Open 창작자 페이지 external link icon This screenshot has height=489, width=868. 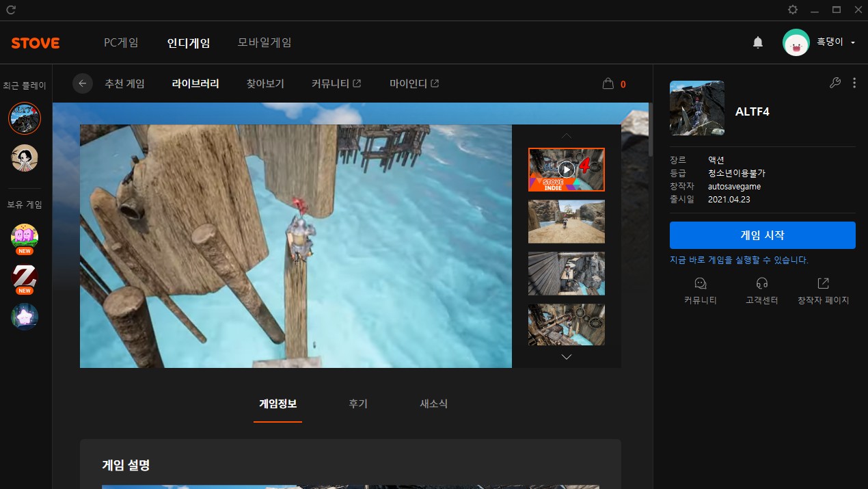[x=823, y=283]
